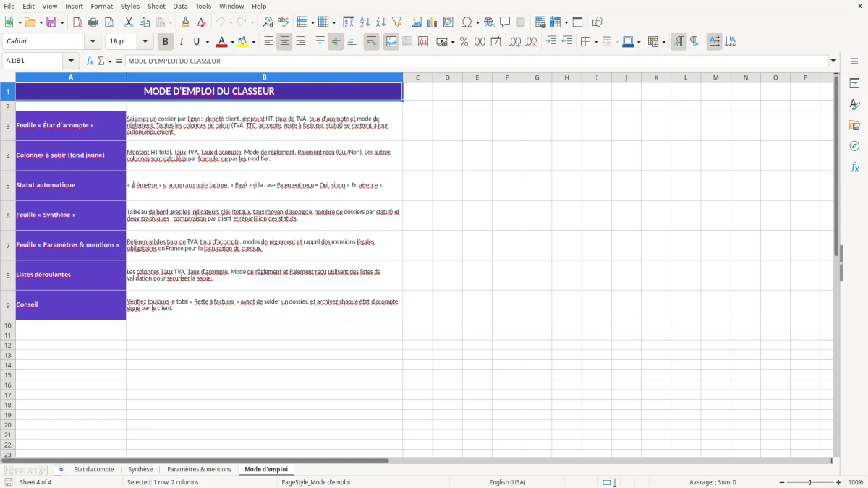868x488 pixels.
Task: Open the Navigator in the sidebar
Action: click(x=854, y=147)
